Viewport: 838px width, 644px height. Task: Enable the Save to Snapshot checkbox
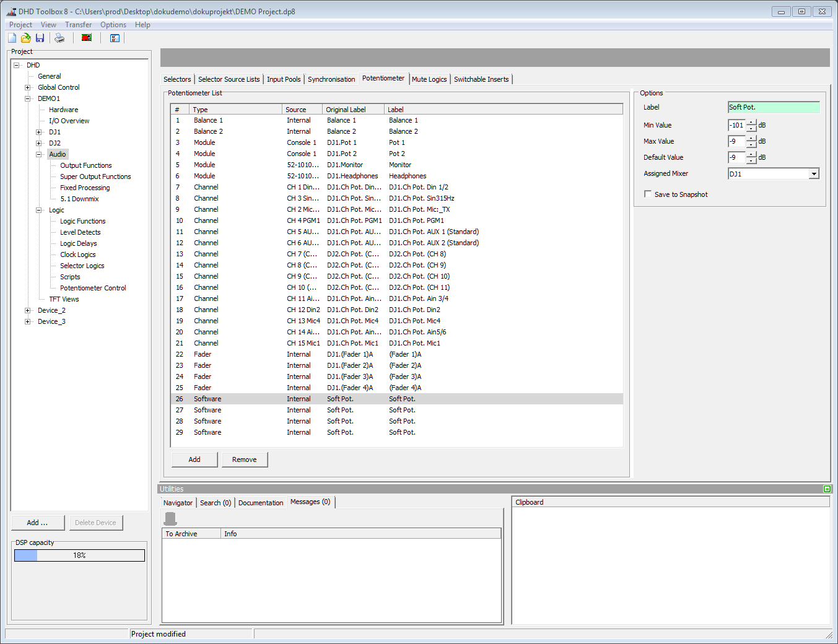point(648,194)
